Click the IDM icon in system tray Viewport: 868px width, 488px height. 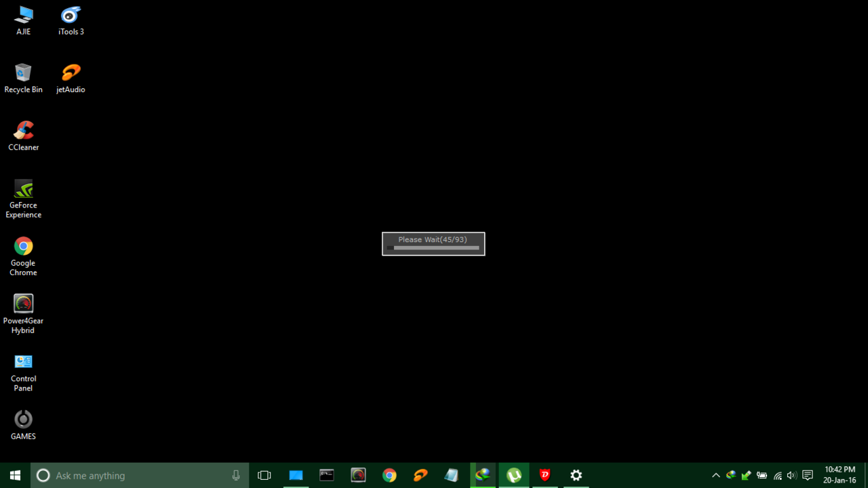click(731, 475)
